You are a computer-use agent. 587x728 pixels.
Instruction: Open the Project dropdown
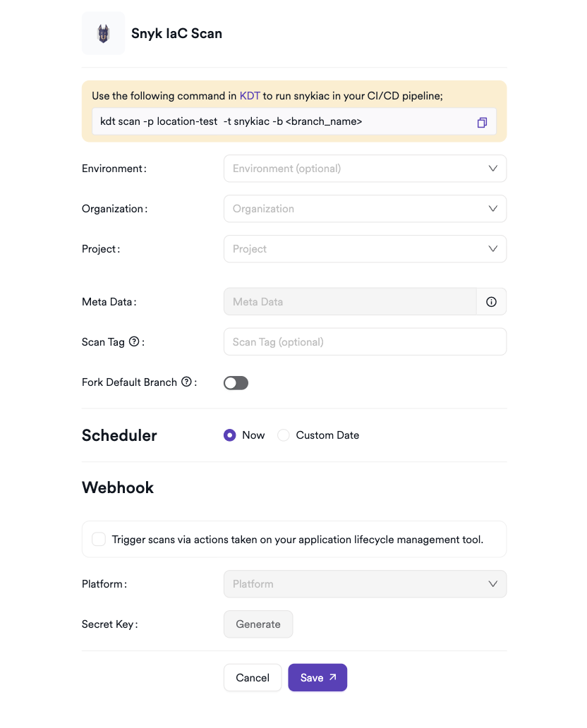[x=365, y=249]
